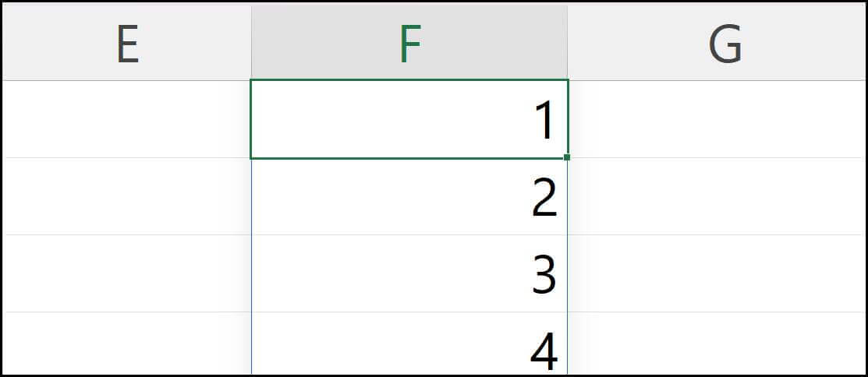Click the active cell containing 1
Screen dimensions: 868x377
tap(409, 119)
